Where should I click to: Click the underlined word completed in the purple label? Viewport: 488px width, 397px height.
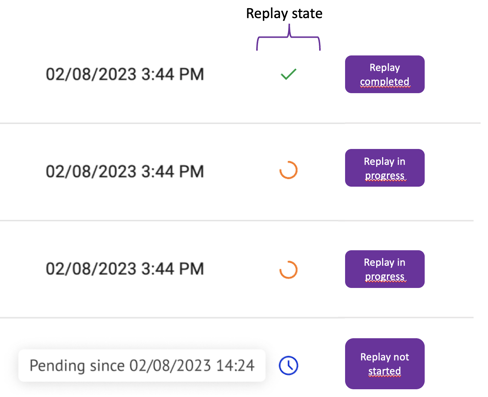click(385, 82)
